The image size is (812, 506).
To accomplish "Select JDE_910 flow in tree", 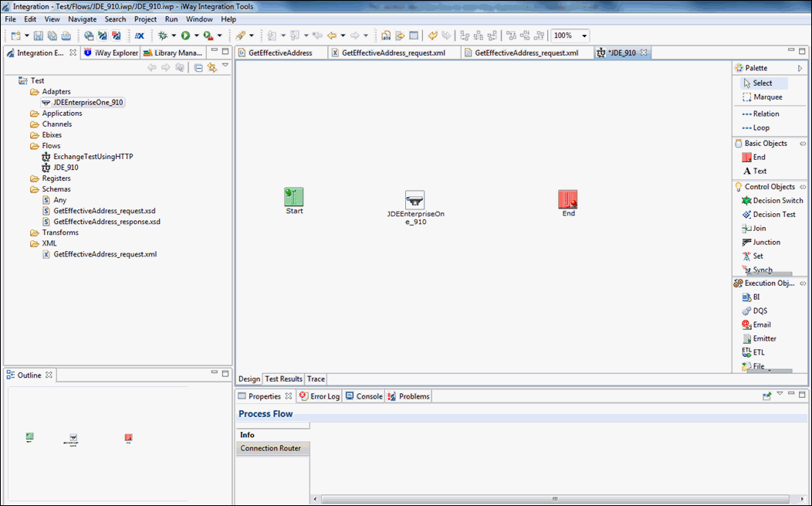I will 60,168.
